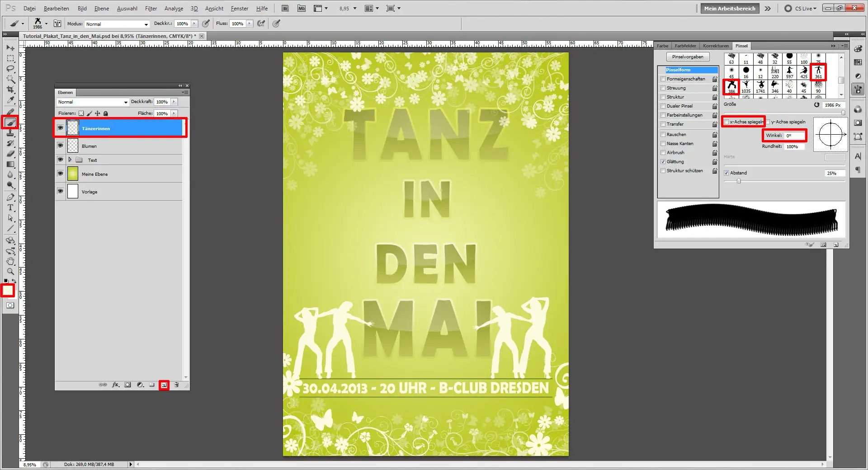This screenshot has height=470, width=868.
Task: Enable the y-Achse spiegeln checkbox
Action: pyautogui.click(x=769, y=122)
